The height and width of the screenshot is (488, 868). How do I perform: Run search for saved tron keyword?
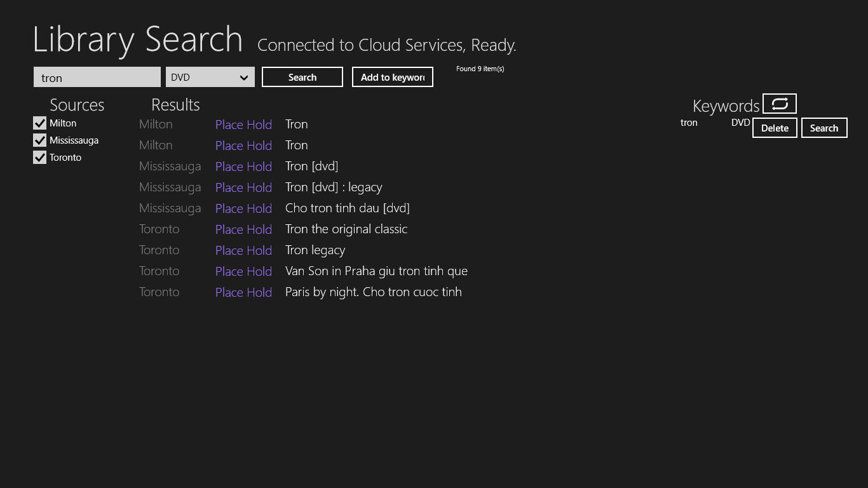(824, 128)
